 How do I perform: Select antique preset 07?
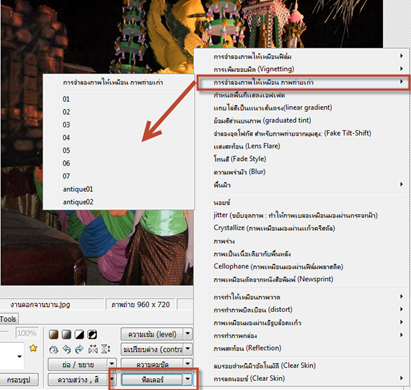point(66,176)
